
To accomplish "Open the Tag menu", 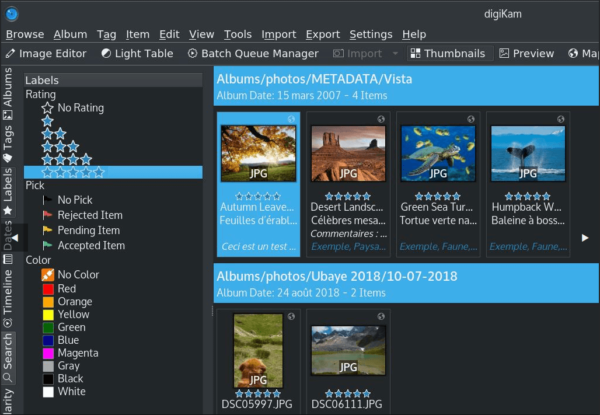I will [x=106, y=34].
